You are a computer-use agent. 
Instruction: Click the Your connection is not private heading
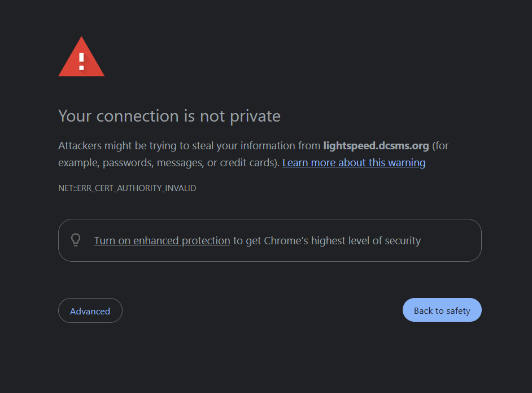[169, 116]
